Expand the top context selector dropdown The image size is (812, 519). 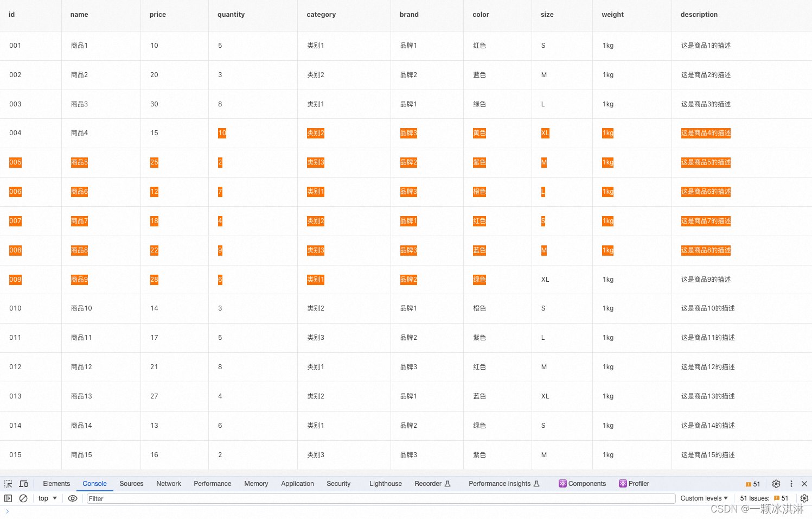coord(48,498)
